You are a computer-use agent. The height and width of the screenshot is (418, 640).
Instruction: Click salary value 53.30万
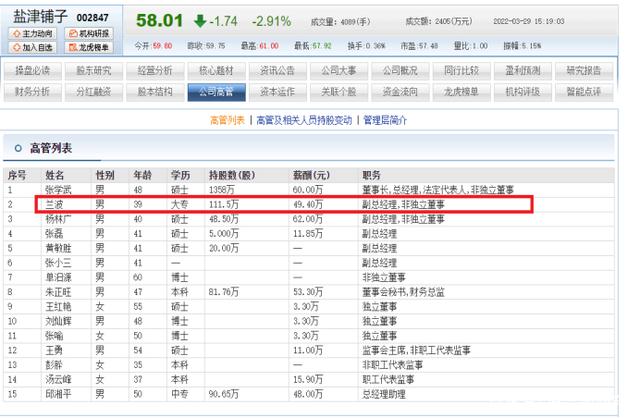coord(308,292)
